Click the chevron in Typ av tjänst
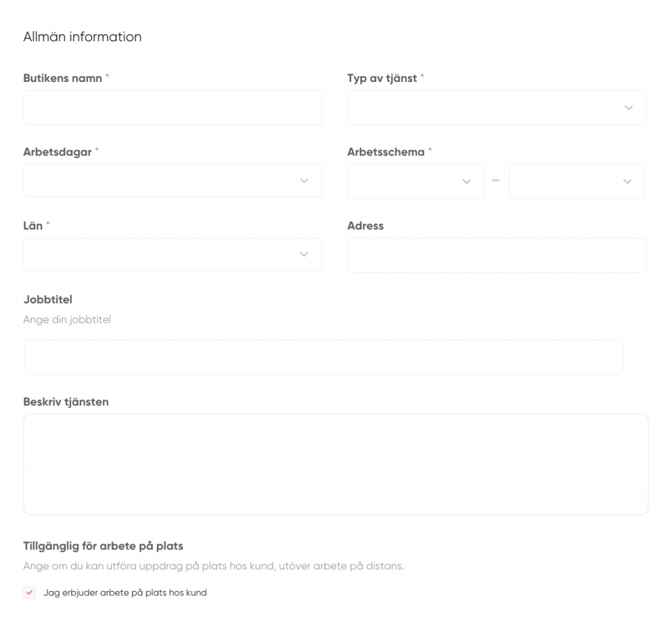This screenshot has height=627, width=672. [x=628, y=108]
